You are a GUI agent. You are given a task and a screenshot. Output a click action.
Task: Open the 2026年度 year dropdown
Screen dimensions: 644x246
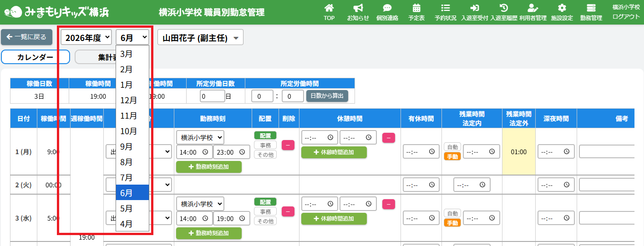[86, 37]
